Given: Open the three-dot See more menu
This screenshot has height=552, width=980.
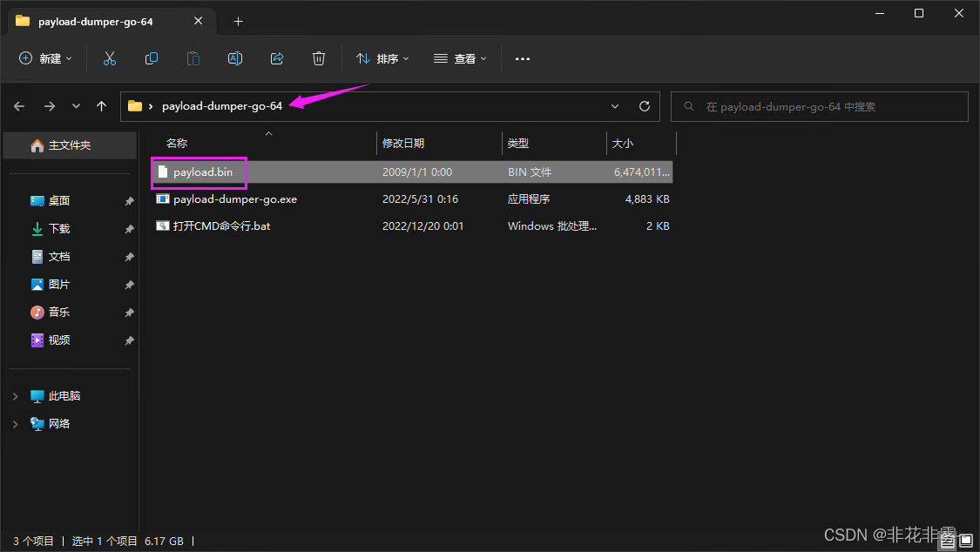Looking at the screenshot, I should (x=523, y=58).
